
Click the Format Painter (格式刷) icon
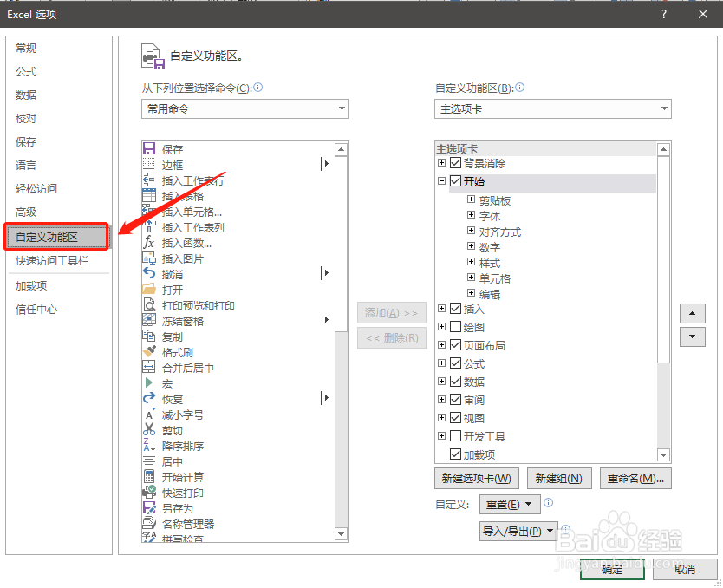click(149, 351)
